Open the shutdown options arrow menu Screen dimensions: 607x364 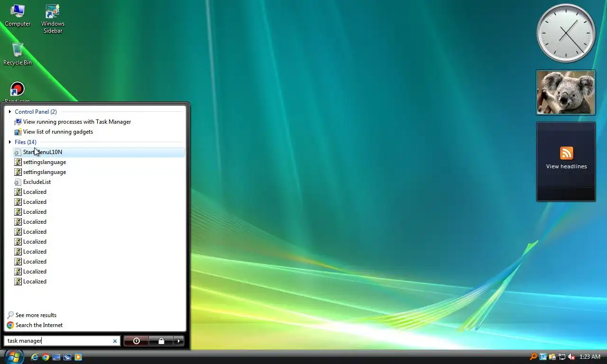pyautogui.click(x=179, y=341)
